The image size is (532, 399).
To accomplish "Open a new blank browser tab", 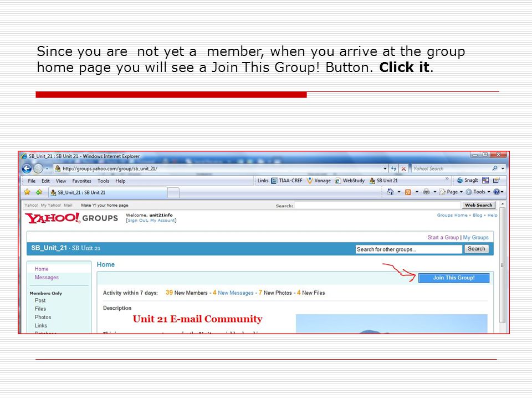I will pos(173,193).
